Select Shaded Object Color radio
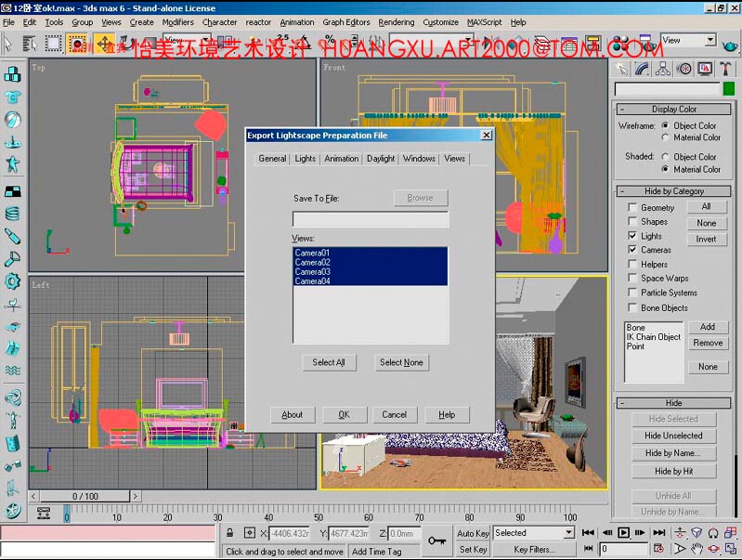The image size is (742, 560). [665, 157]
